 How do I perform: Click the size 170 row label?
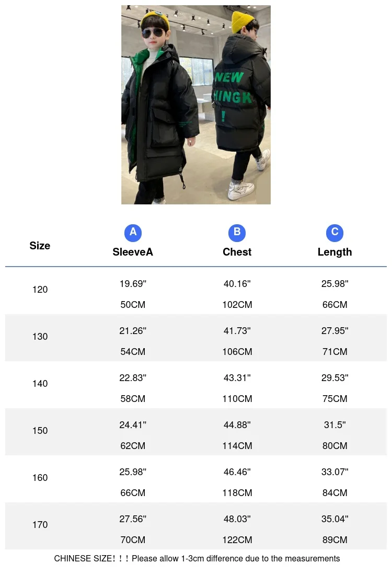pos(40,525)
